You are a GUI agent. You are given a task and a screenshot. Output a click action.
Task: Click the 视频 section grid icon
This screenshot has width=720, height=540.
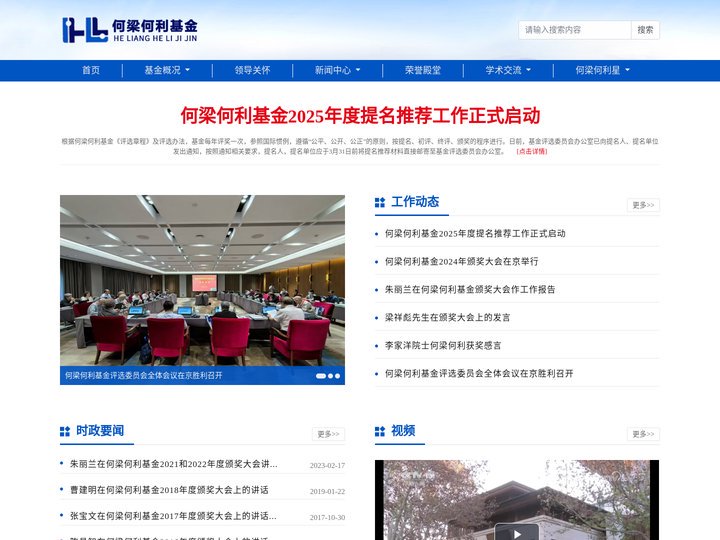[x=380, y=431]
